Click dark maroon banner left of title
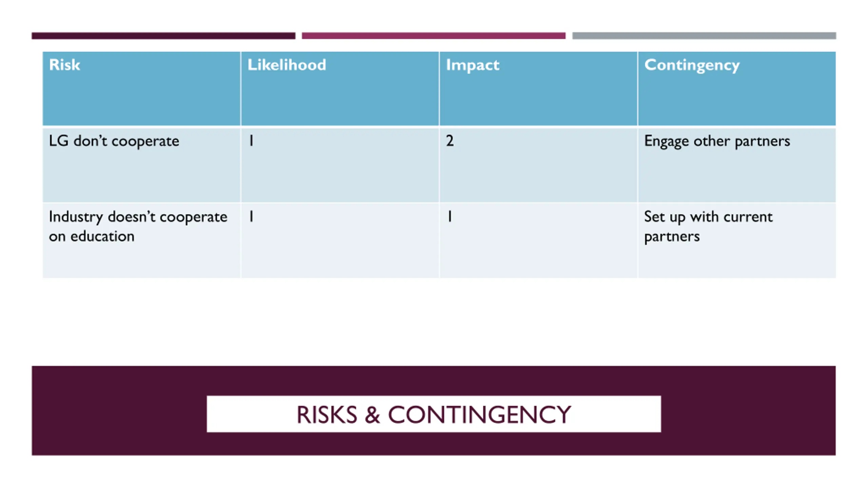Viewport: 868px width, 488px height. pyautogui.click(x=119, y=410)
